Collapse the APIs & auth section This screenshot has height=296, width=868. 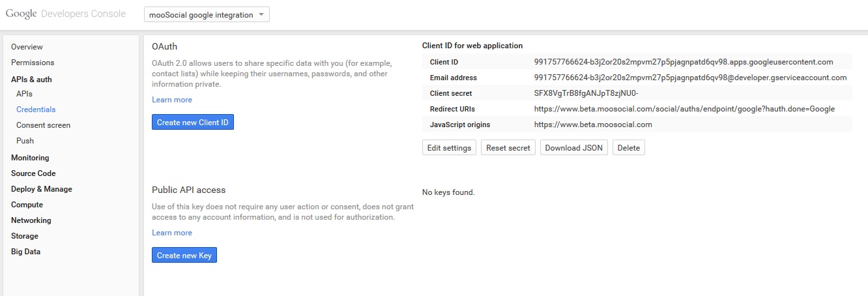31,80
